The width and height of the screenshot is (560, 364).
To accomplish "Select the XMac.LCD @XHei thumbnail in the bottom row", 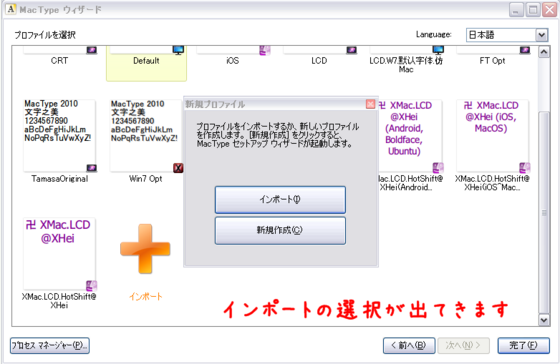I will click(59, 253).
